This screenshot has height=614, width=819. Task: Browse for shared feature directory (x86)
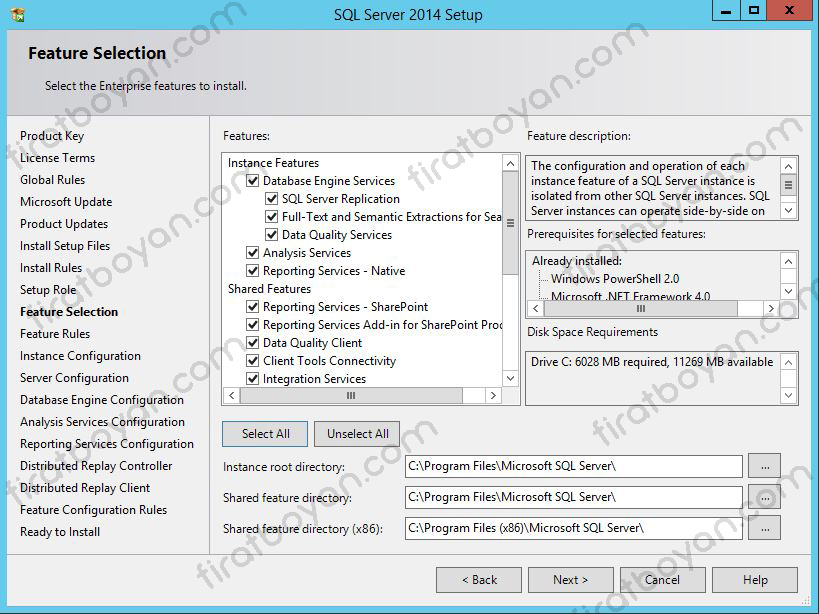click(765, 528)
